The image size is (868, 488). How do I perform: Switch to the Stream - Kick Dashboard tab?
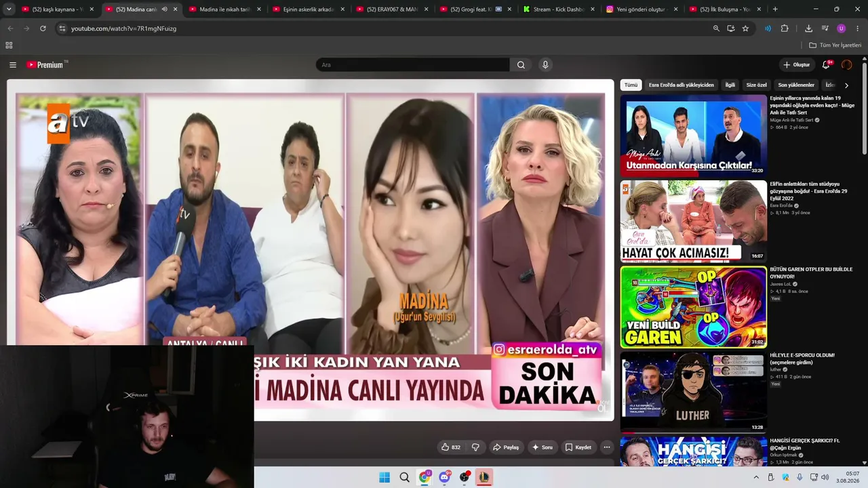coord(560,9)
